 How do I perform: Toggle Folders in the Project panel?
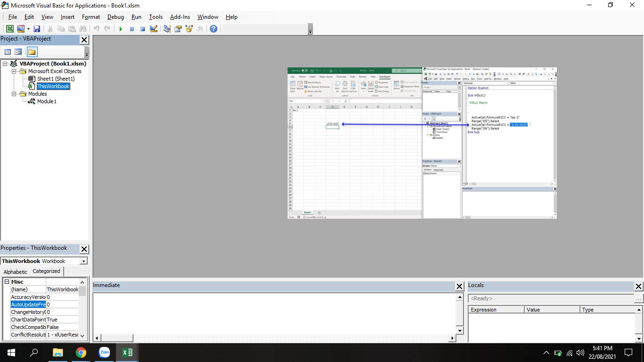pos(32,52)
